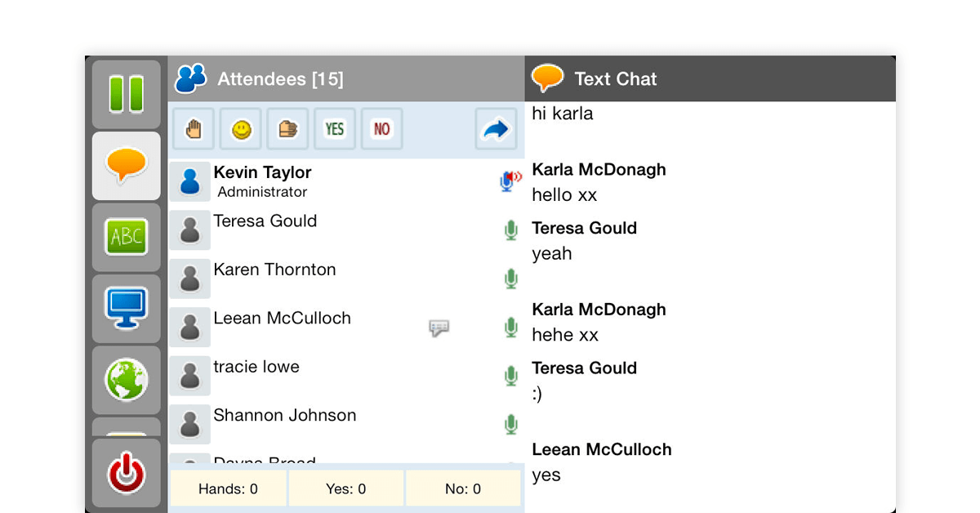The image size is (980, 513).
Task: Select the blue monitor screen sharing icon
Action: point(126,308)
